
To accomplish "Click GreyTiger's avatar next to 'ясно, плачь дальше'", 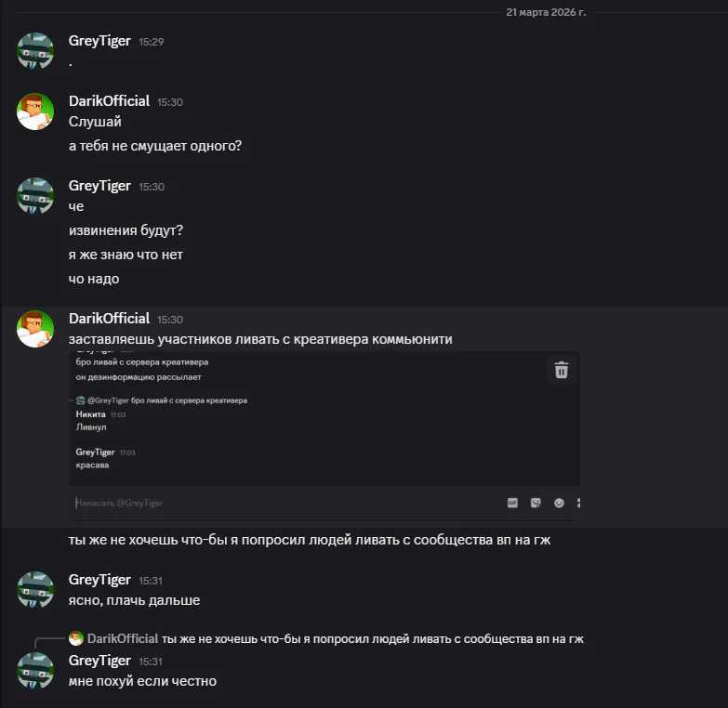I will (x=35, y=590).
